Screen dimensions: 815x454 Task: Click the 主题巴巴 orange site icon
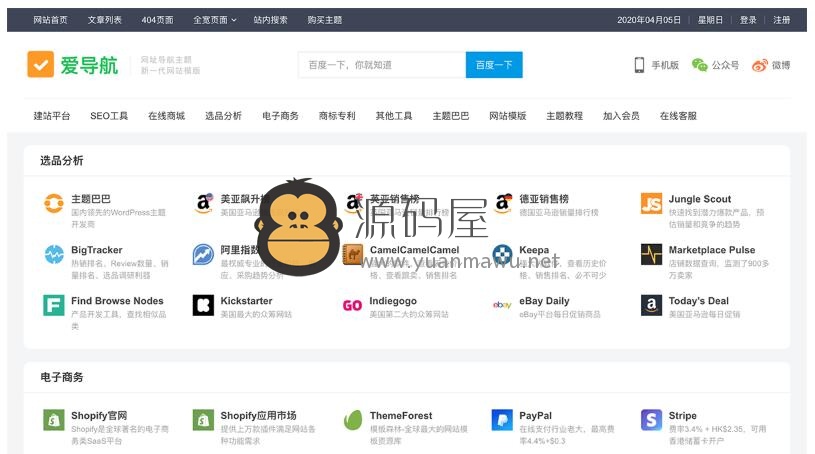click(54, 203)
